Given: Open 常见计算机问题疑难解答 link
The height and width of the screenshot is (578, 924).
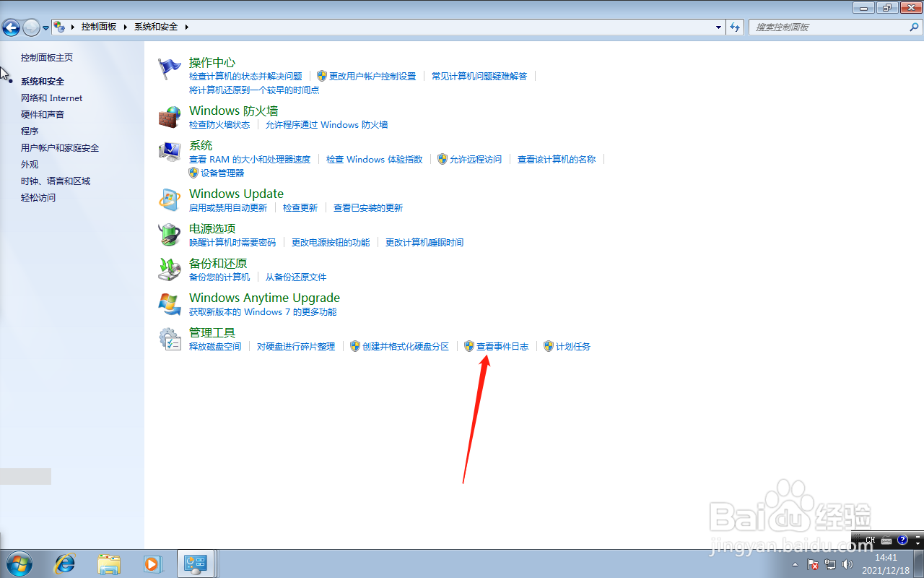Looking at the screenshot, I should pyautogui.click(x=479, y=76).
